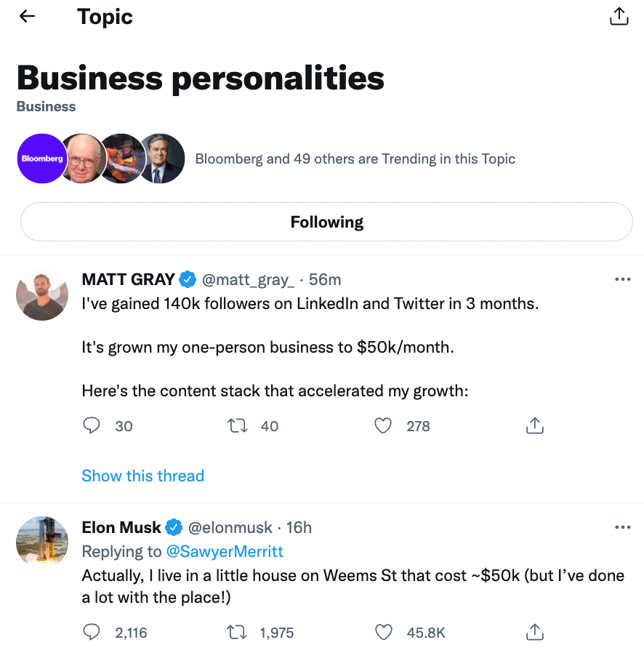
Task: Share Matt Gray's tweet
Action: pyautogui.click(x=534, y=426)
